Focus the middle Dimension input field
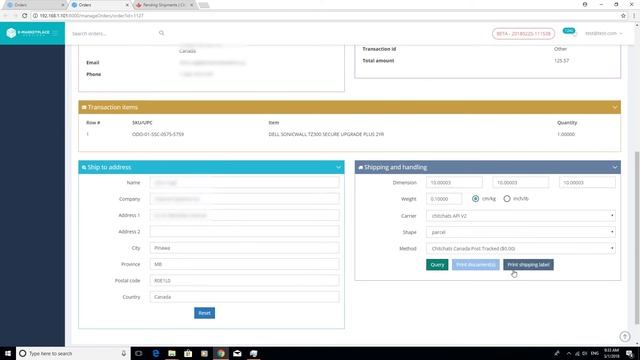The height and width of the screenshot is (360, 640). pyautogui.click(x=521, y=182)
